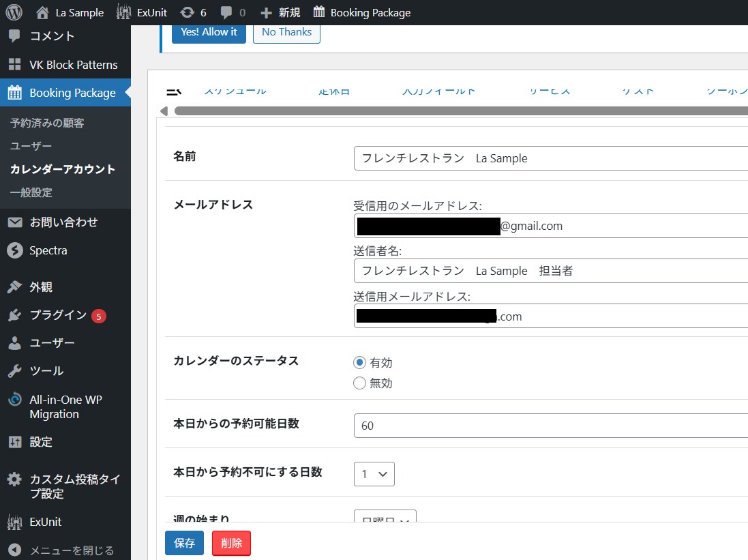Open the 本日から予約不可にする日数 dropdown
The width and height of the screenshot is (748, 560).
[374, 474]
